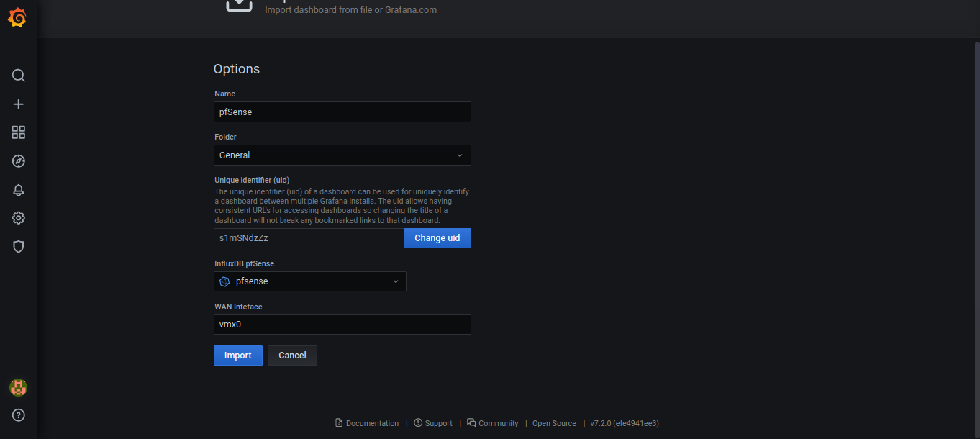Click the Folder field label
The image size is (980, 439).
[x=225, y=137]
